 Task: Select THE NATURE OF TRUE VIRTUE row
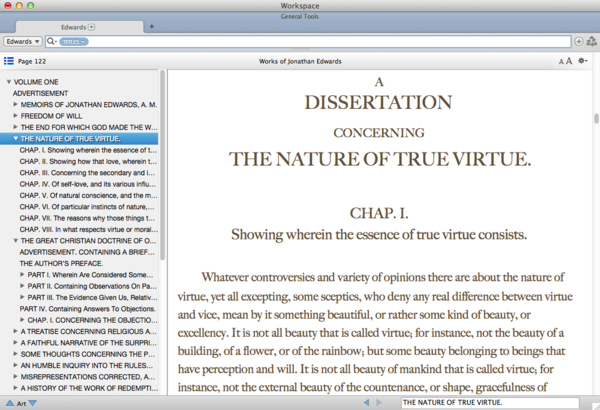79,139
